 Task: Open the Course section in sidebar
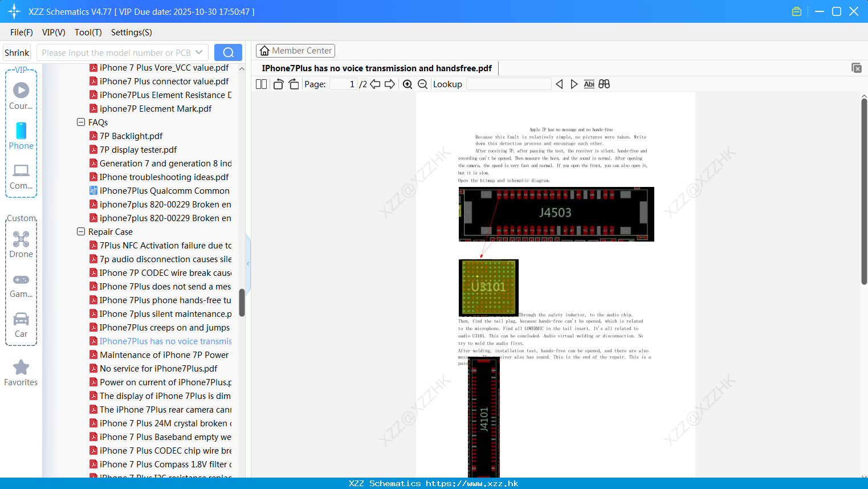pyautogui.click(x=21, y=96)
